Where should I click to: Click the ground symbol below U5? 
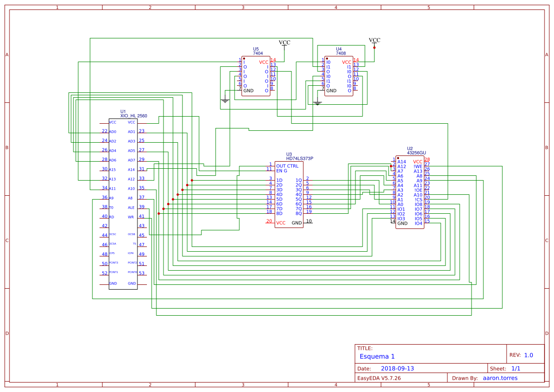point(224,98)
